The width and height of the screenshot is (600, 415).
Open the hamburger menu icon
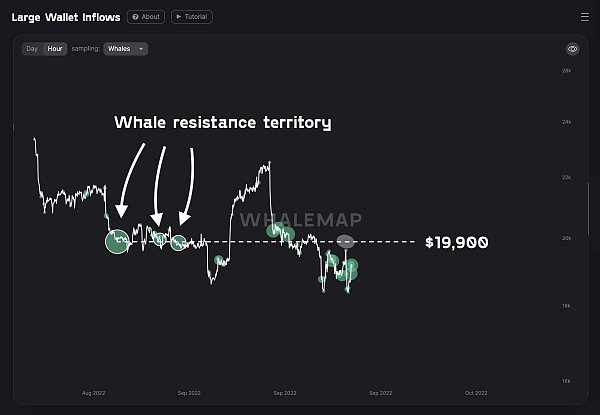point(584,17)
